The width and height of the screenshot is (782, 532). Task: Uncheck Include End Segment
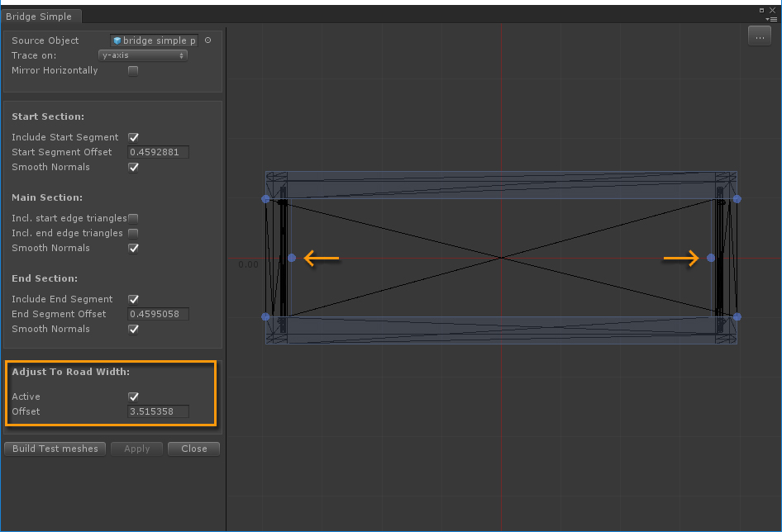133,299
